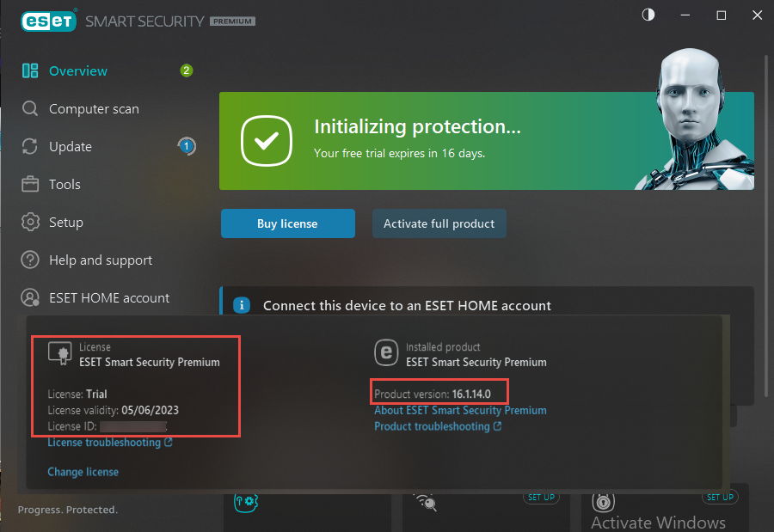
Task: Click the Activate full product button
Action: (439, 223)
